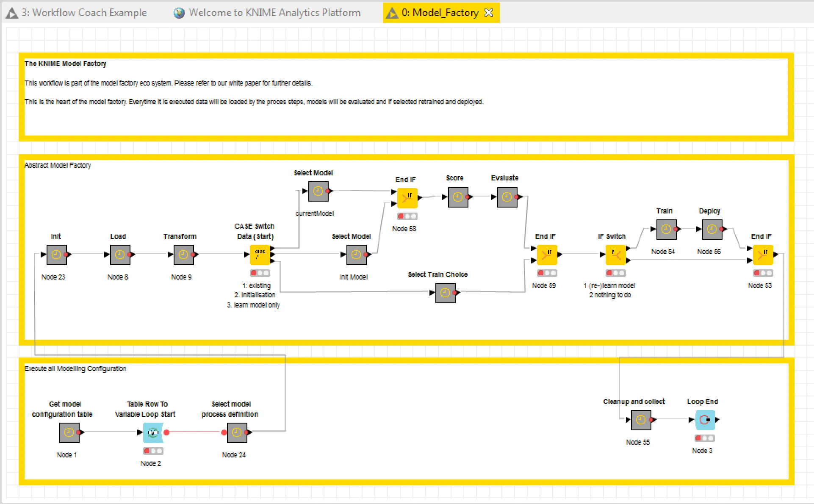
Task: Click 'The KNIME Model Factory' annotation title
Action: (x=65, y=64)
